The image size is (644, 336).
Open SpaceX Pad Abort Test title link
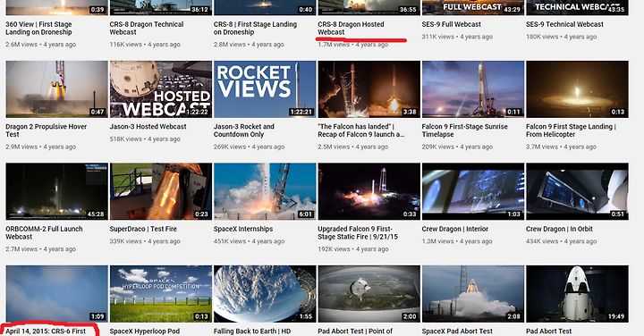pyautogui.click(x=457, y=331)
